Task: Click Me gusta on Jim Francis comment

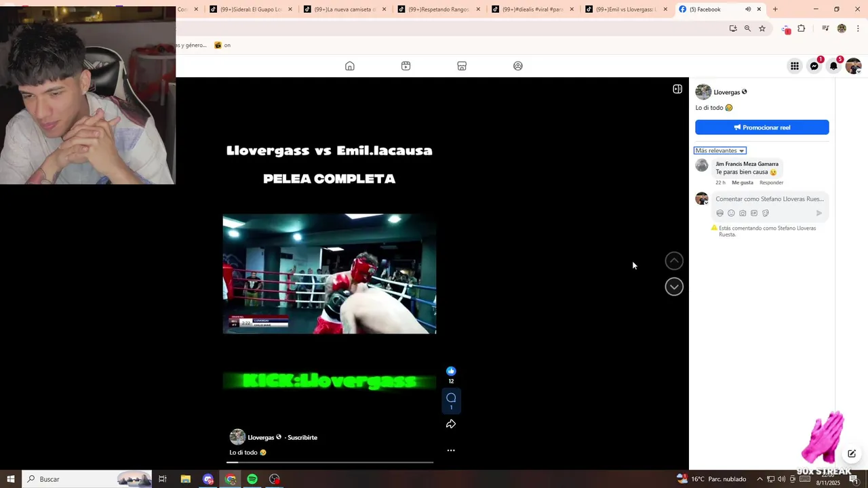Action: click(x=743, y=182)
